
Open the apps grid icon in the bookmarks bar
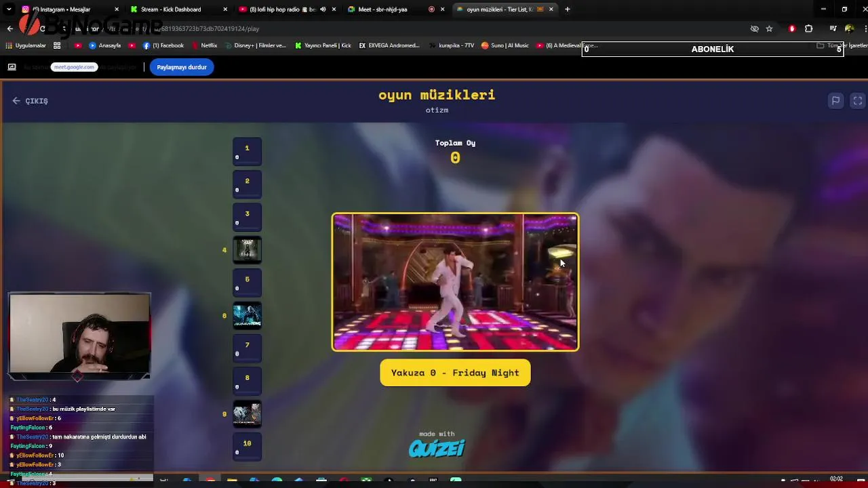coord(57,45)
